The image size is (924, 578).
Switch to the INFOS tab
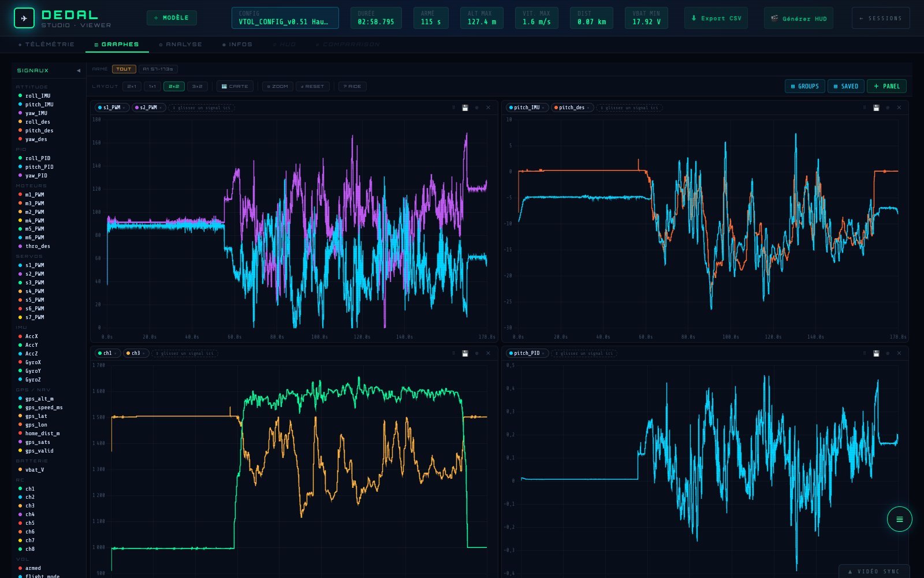[x=237, y=45]
